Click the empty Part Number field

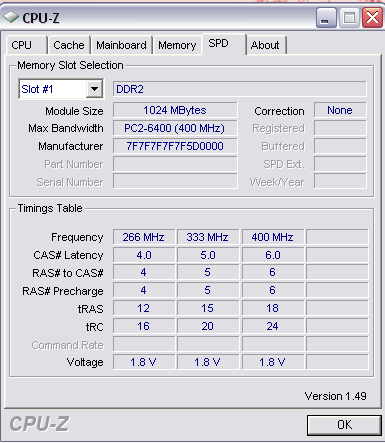click(175, 164)
